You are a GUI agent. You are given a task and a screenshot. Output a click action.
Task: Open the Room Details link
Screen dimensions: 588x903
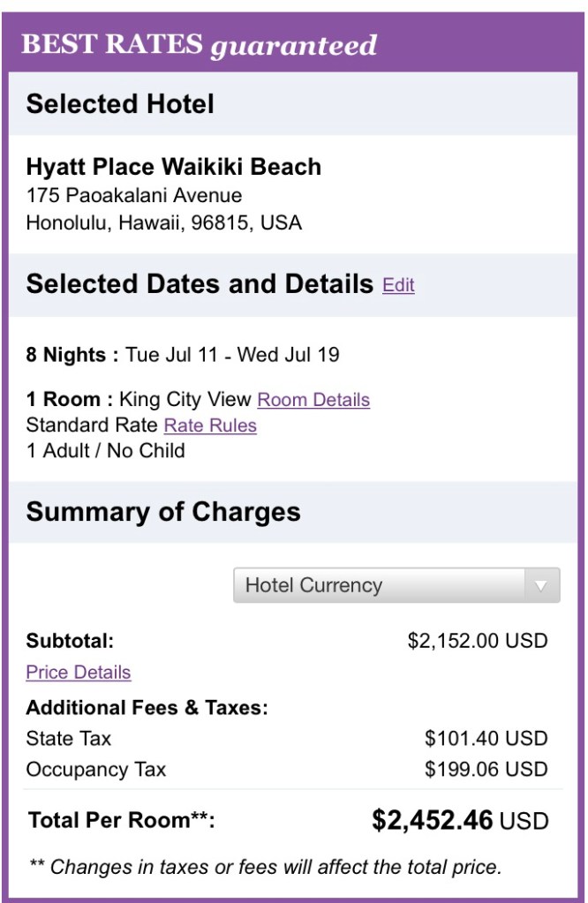(x=313, y=400)
